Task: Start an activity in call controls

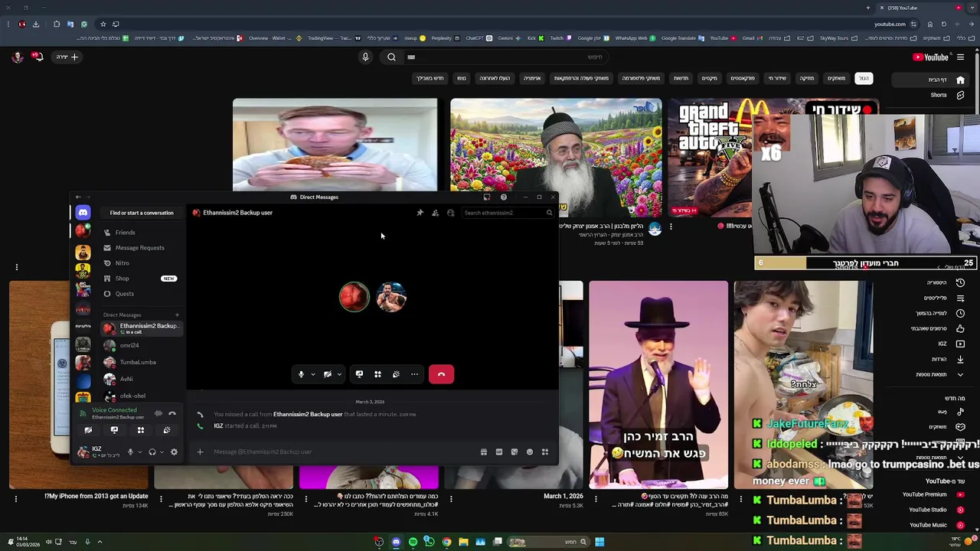Action: pyautogui.click(x=377, y=374)
